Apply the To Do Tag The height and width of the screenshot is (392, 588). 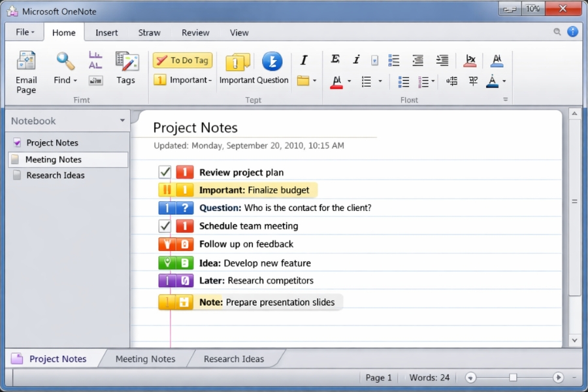pyautogui.click(x=182, y=60)
